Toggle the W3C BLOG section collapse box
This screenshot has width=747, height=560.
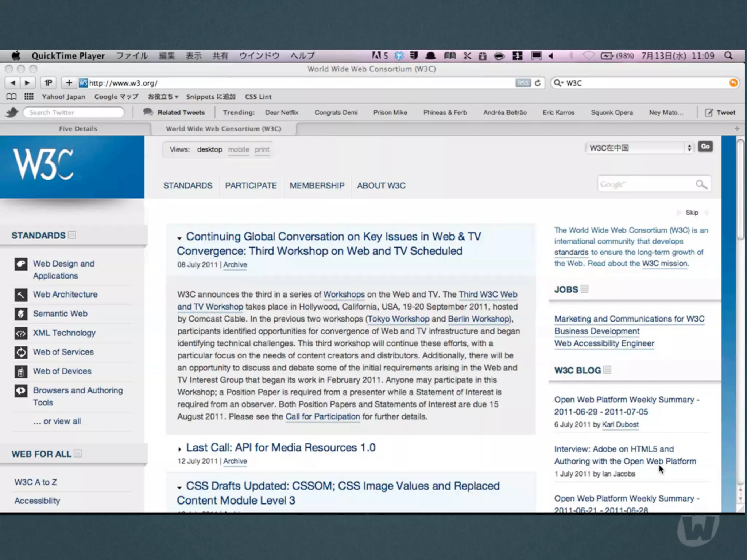pyautogui.click(x=607, y=370)
